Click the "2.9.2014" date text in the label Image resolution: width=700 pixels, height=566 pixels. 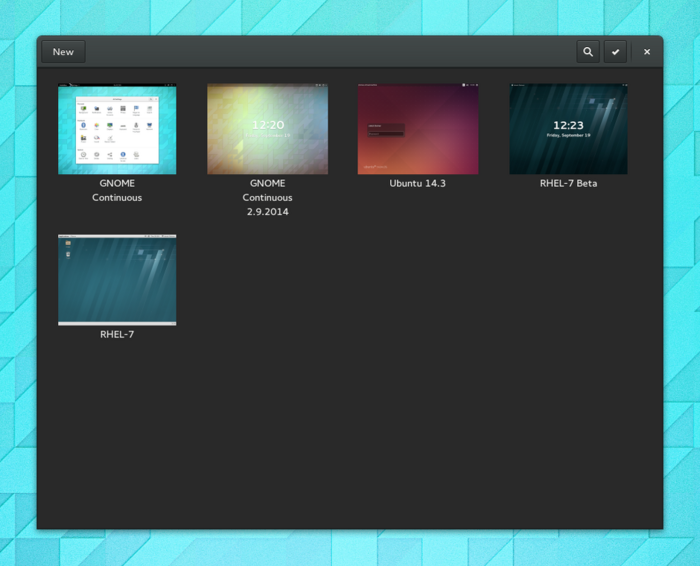(267, 212)
